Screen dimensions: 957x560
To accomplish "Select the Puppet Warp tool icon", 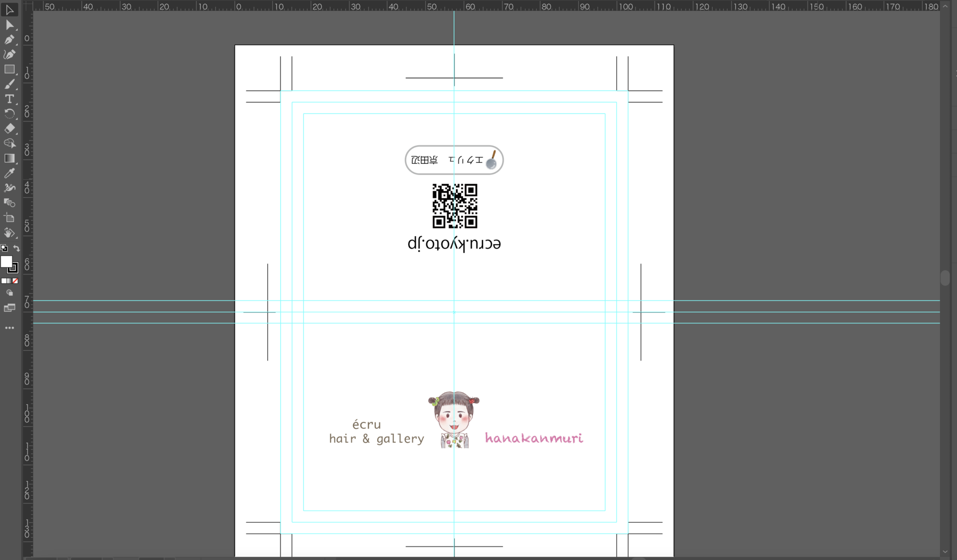I will [9, 188].
